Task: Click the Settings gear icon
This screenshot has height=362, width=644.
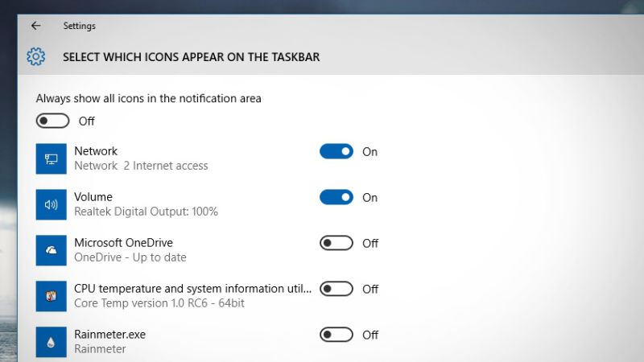Action: point(35,57)
